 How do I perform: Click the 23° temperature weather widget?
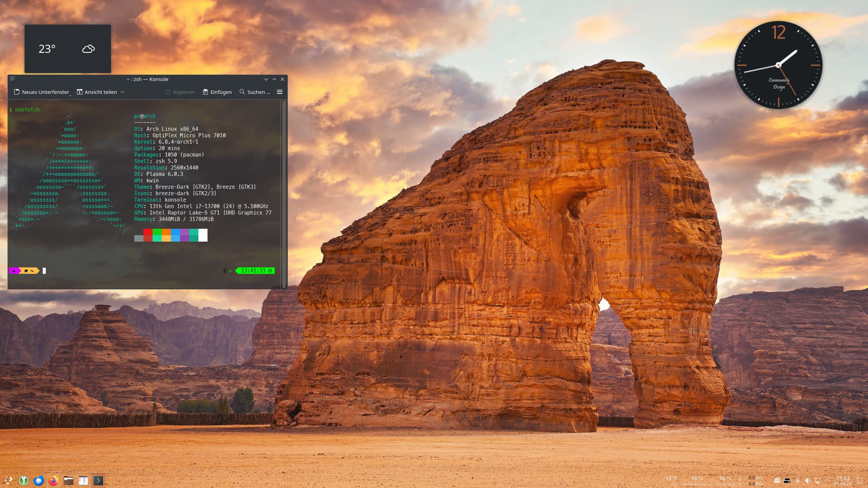pyautogui.click(x=47, y=49)
